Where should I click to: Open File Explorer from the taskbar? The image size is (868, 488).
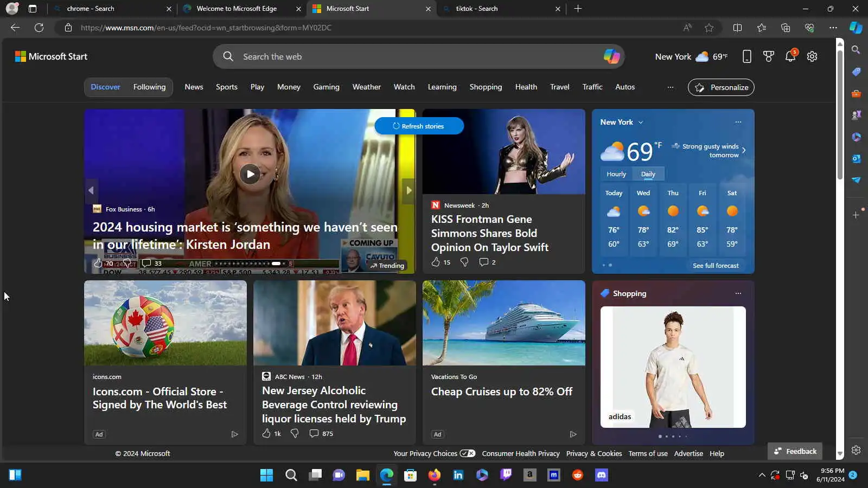click(363, 476)
